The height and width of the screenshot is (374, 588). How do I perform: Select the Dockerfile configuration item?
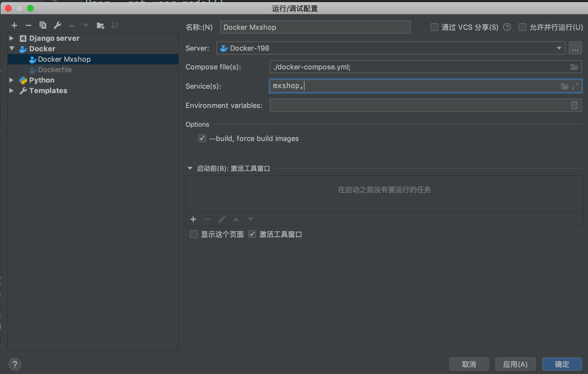point(55,70)
